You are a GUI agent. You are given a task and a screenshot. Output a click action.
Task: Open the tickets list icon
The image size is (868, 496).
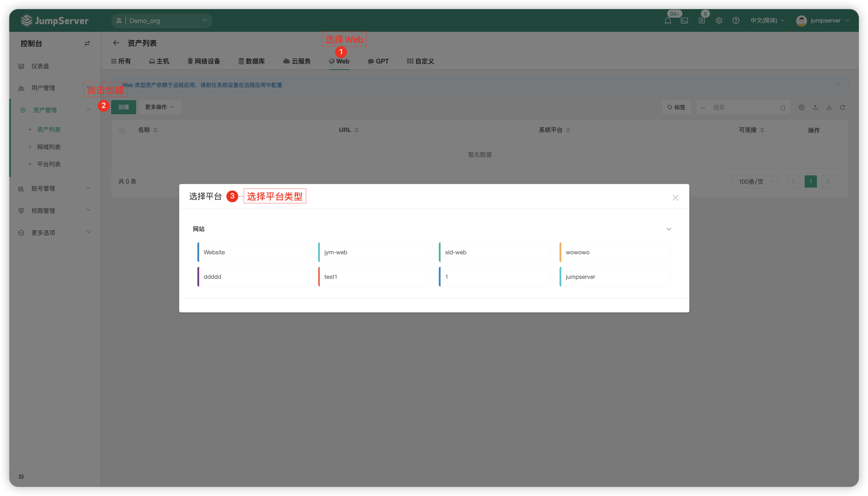tap(702, 21)
